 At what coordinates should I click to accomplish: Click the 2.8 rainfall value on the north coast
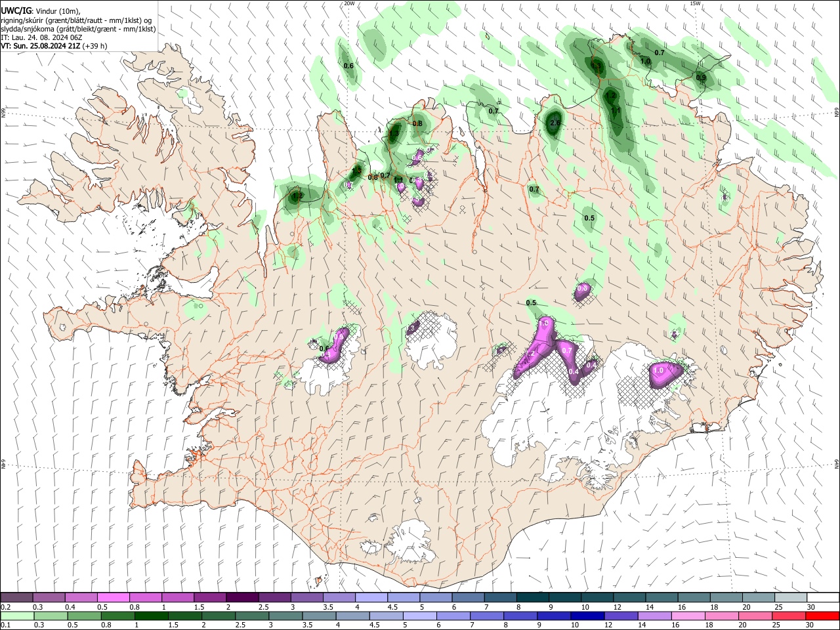[x=555, y=123]
